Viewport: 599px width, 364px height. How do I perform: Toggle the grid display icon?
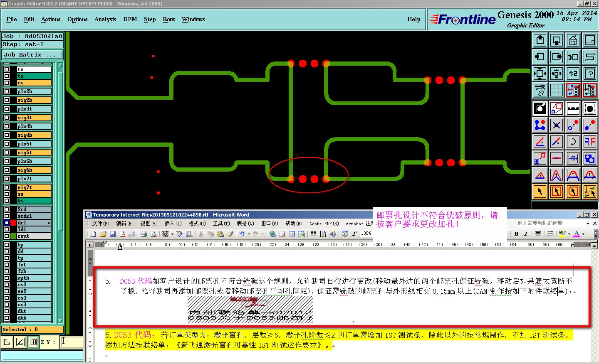click(557, 90)
